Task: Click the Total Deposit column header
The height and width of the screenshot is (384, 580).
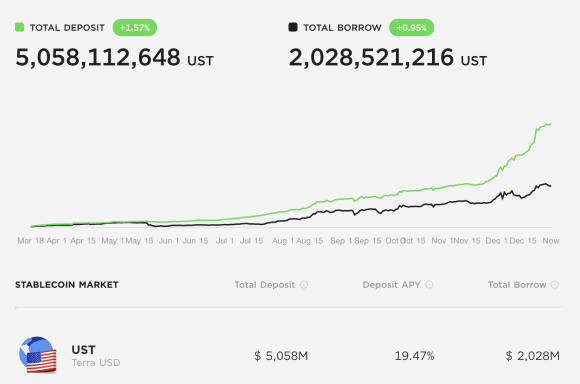Action: (x=264, y=285)
